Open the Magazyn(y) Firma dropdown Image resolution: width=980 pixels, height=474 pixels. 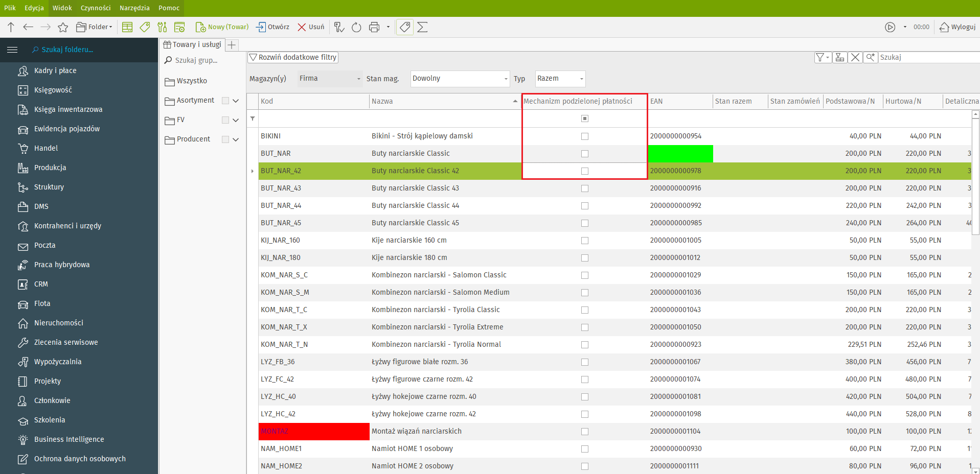pos(330,79)
